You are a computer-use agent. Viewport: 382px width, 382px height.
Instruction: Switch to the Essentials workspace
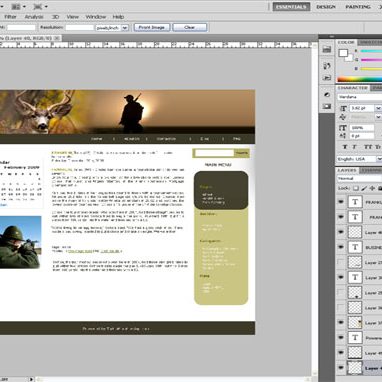[x=291, y=7]
